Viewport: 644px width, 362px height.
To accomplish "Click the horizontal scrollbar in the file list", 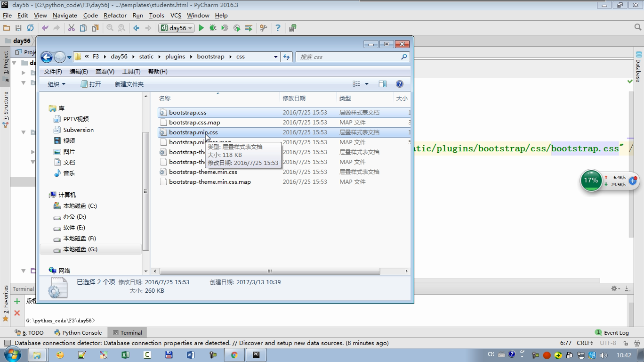I will pyautogui.click(x=269, y=271).
